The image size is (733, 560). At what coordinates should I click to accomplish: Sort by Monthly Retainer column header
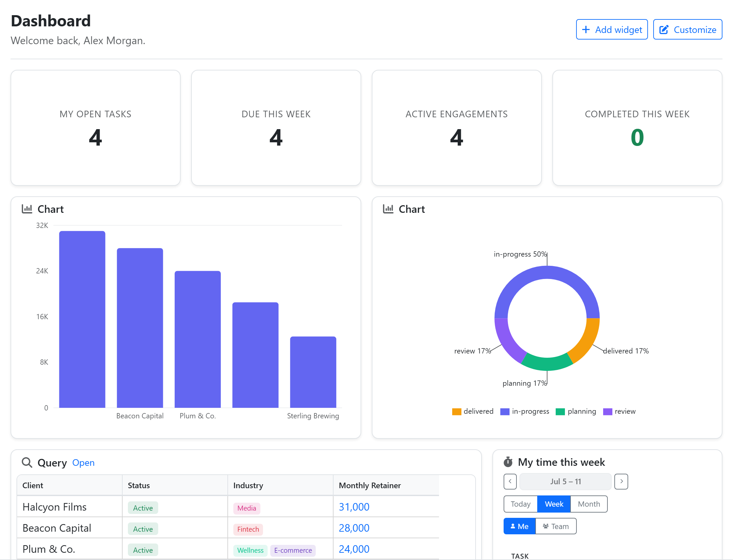coord(386,485)
